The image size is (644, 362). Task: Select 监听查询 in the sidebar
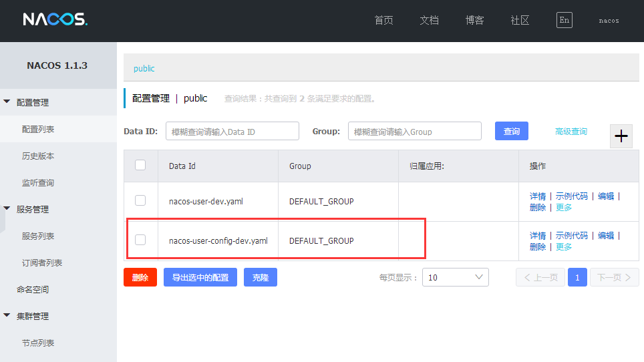[38, 182]
